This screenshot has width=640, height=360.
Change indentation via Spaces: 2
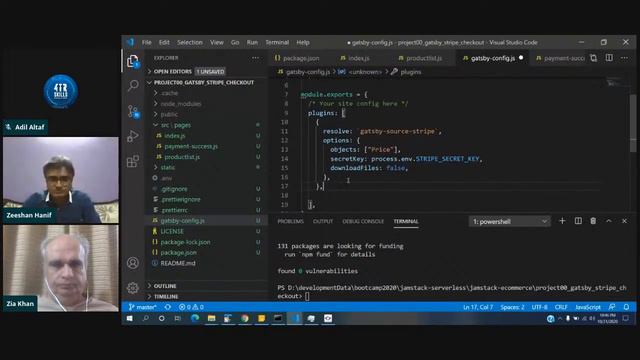[x=512, y=307]
